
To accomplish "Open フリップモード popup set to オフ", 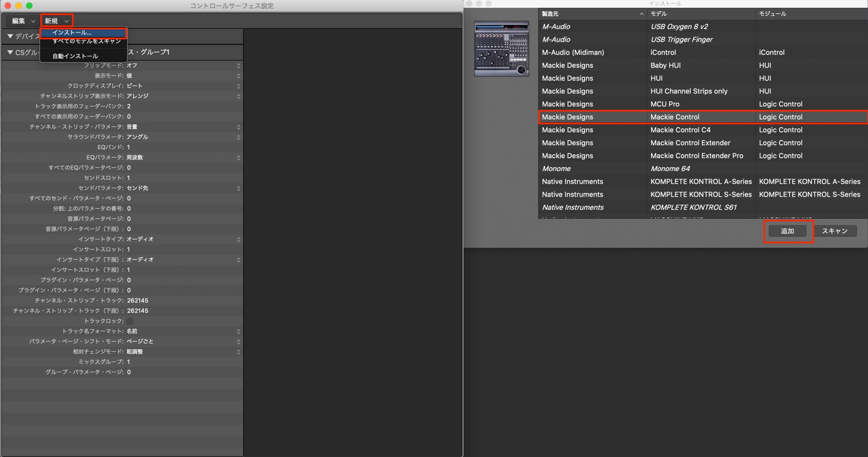I will pyautogui.click(x=183, y=65).
